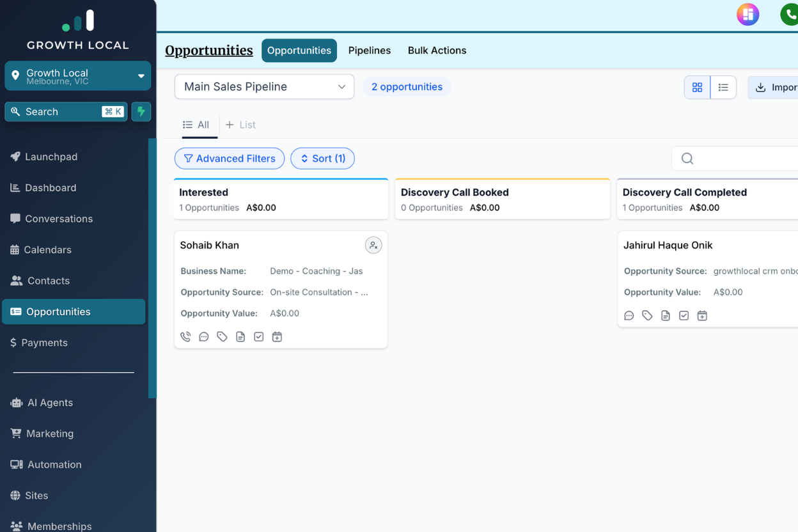This screenshot has width=798, height=532.
Task: Click the Opportunities page heading
Action: [209, 51]
